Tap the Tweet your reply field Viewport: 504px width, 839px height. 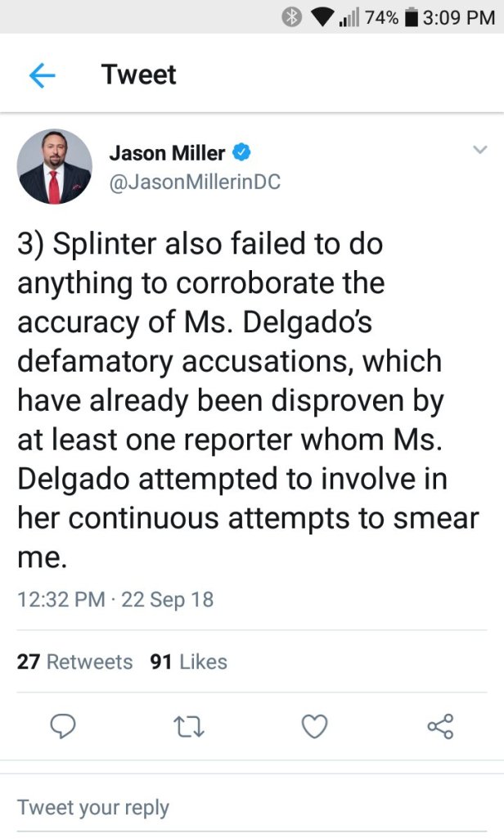(93, 807)
